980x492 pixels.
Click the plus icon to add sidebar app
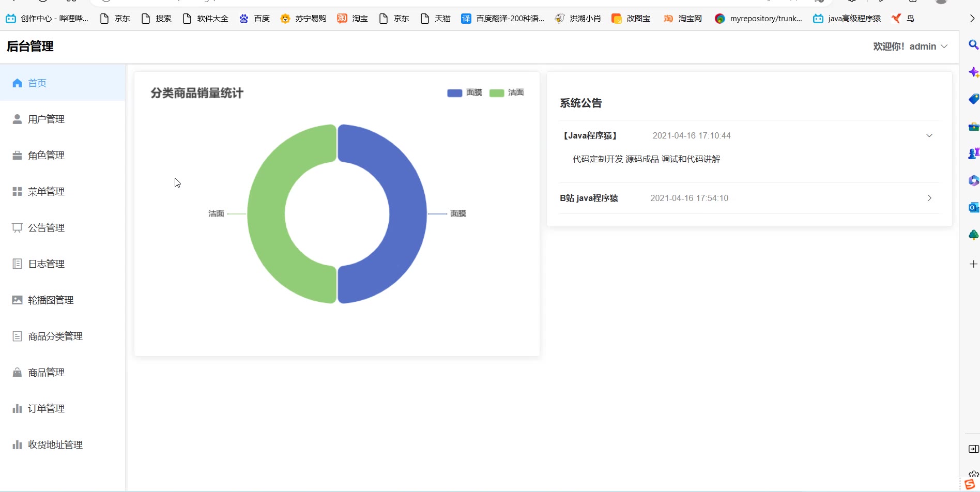(x=973, y=264)
